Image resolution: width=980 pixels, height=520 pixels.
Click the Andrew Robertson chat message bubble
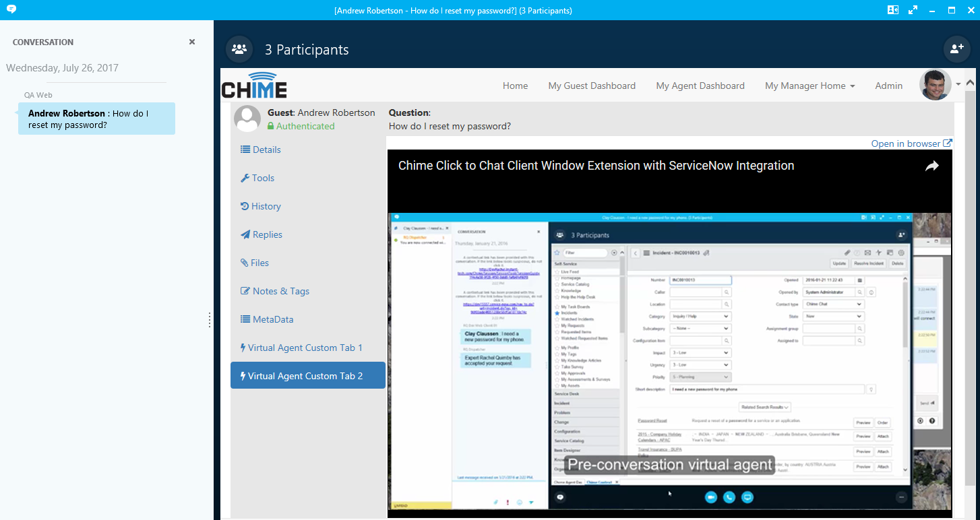point(96,119)
